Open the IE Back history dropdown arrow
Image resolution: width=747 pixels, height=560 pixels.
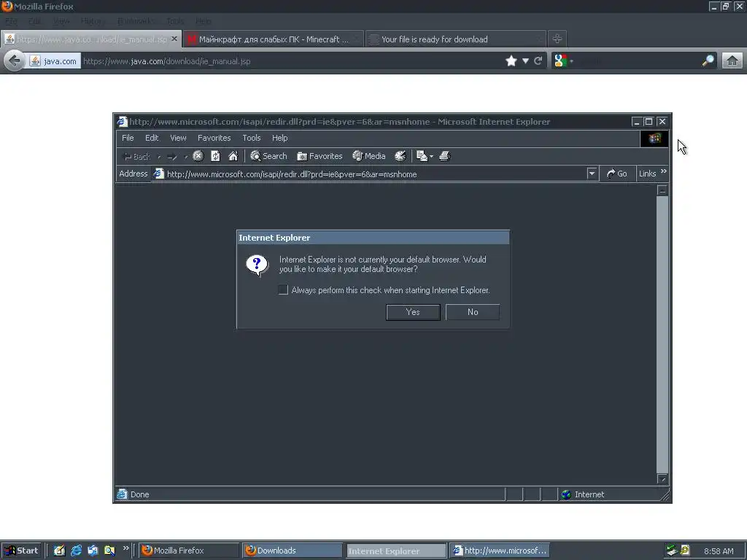pos(159,156)
